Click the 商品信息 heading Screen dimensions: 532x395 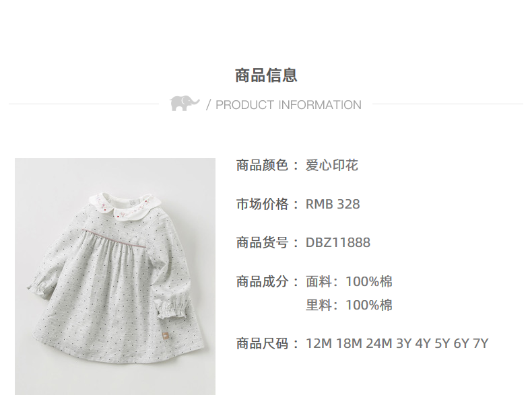[x=267, y=75]
